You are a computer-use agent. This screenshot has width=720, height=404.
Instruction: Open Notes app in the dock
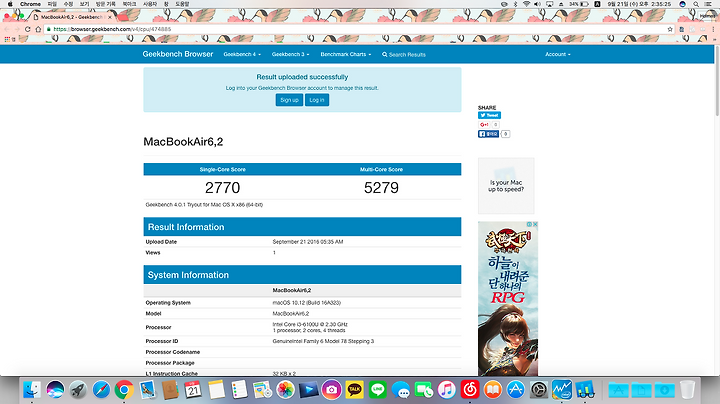[216, 390]
